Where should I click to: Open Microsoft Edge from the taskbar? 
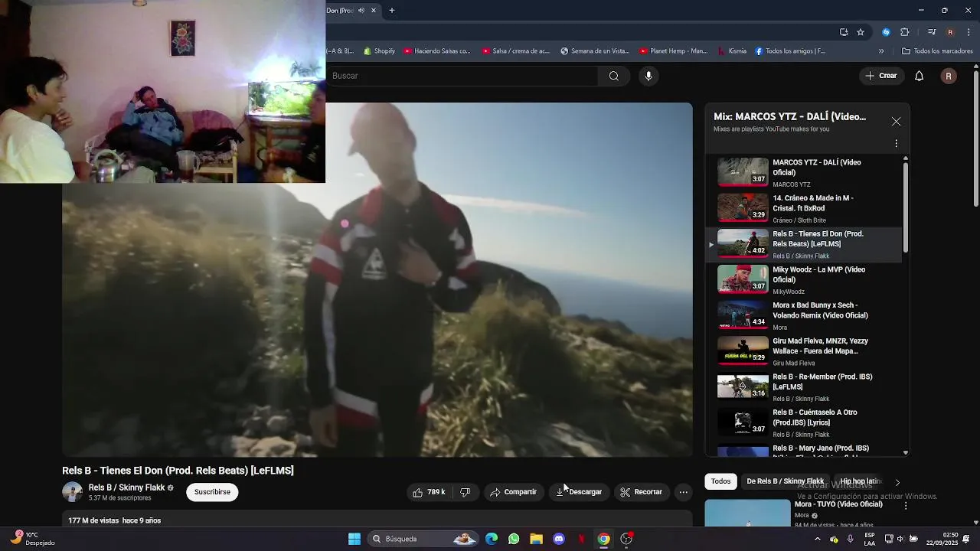point(492,539)
